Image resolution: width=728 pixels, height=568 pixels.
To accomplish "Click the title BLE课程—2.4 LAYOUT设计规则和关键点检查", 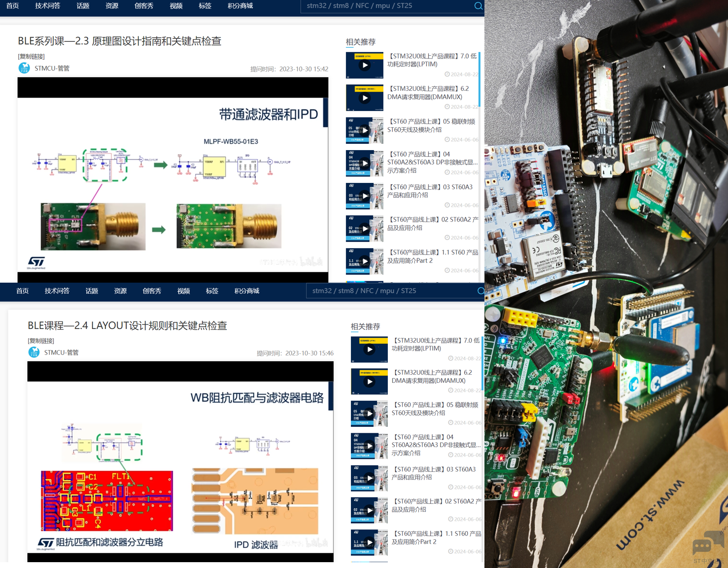I will (x=127, y=325).
